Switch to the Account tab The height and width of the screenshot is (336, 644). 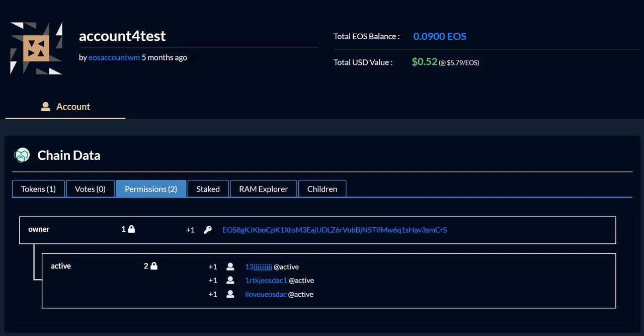pos(65,106)
